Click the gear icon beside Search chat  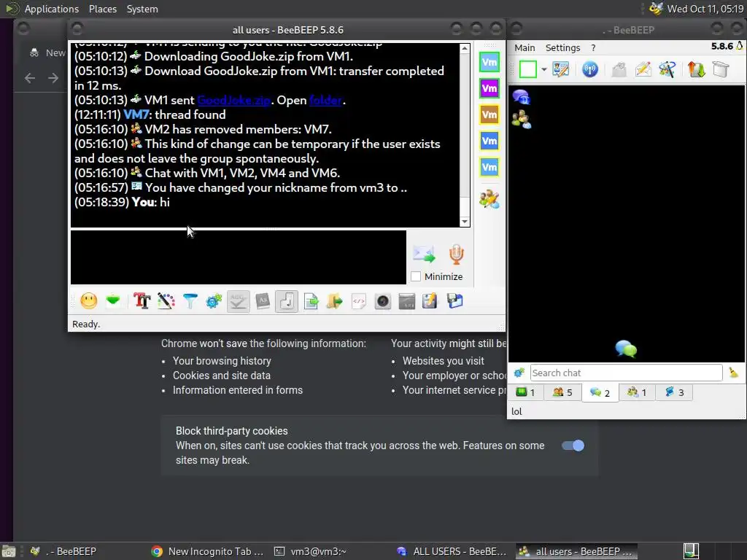click(x=519, y=373)
